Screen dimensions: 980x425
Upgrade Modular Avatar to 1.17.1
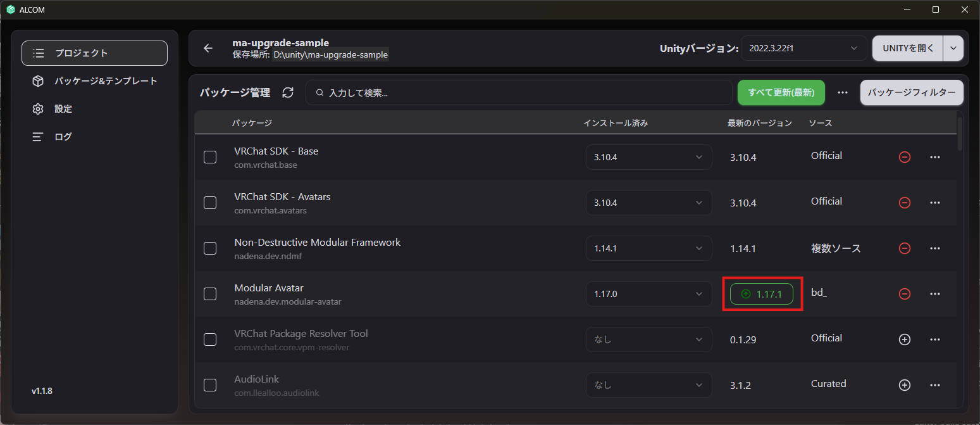coord(762,294)
